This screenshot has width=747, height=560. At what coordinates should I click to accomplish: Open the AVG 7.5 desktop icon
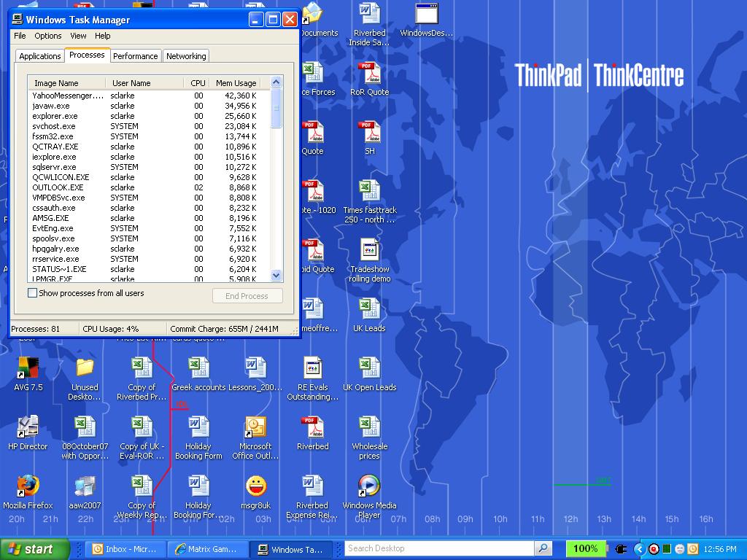[28, 368]
